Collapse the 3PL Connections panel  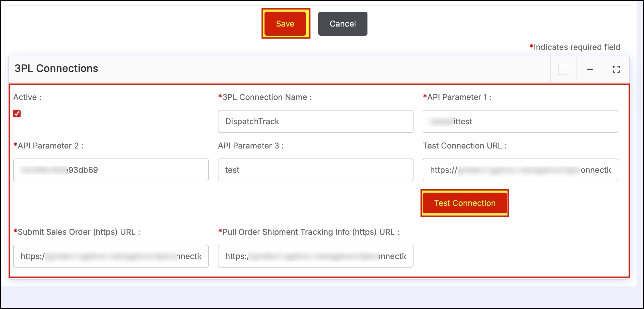[x=590, y=69]
